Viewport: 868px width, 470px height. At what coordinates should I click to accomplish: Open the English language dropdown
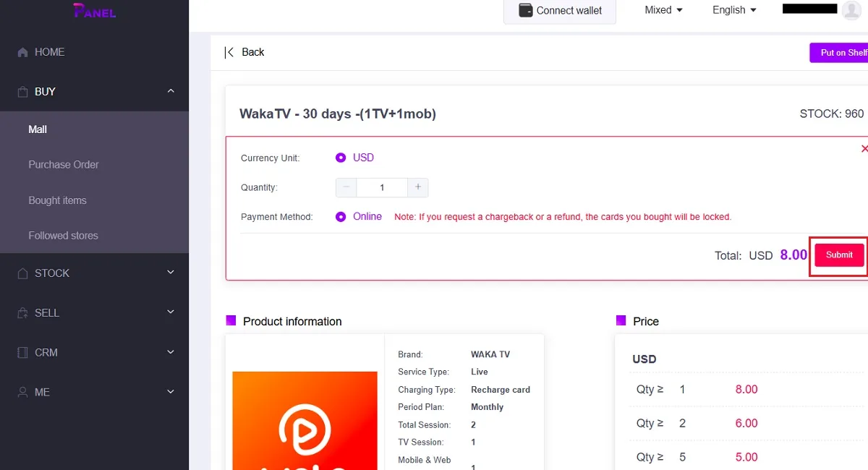pos(734,10)
